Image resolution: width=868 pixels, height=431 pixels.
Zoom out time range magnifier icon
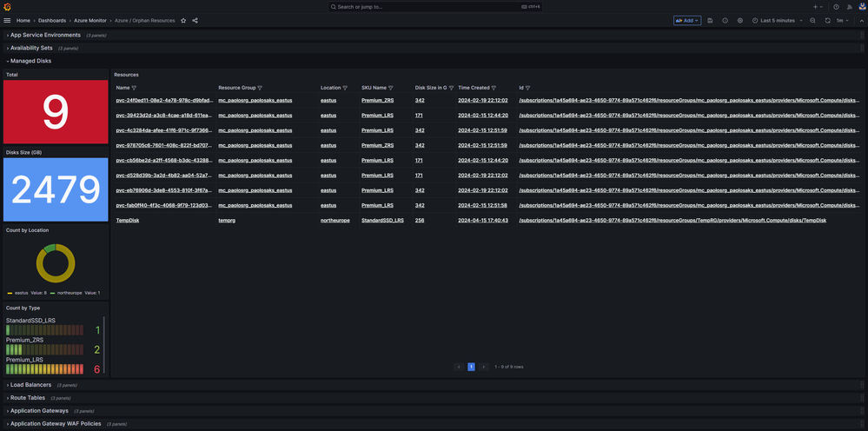[x=812, y=21]
